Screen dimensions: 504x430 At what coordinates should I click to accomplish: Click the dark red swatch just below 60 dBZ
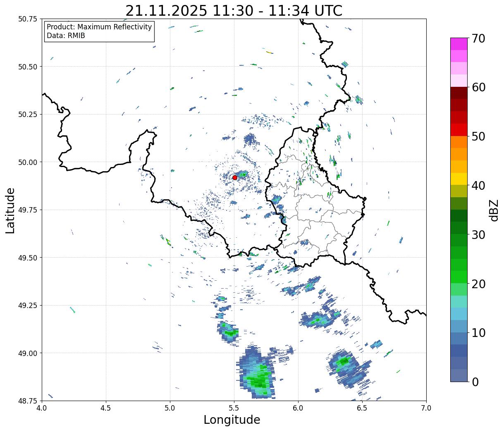point(459,93)
